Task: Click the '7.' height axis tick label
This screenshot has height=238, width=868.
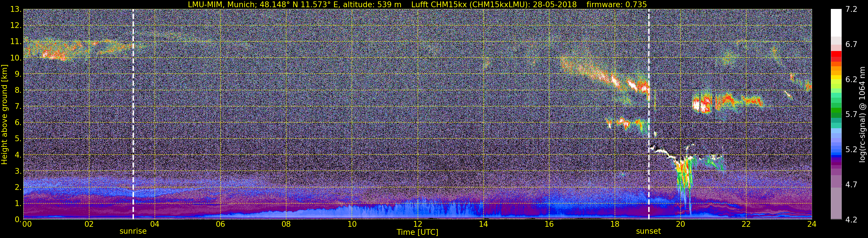Action: click(18, 107)
